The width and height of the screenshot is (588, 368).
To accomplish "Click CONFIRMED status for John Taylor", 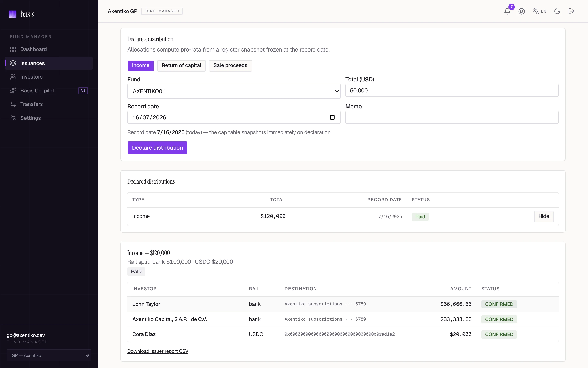I will point(499,304).
